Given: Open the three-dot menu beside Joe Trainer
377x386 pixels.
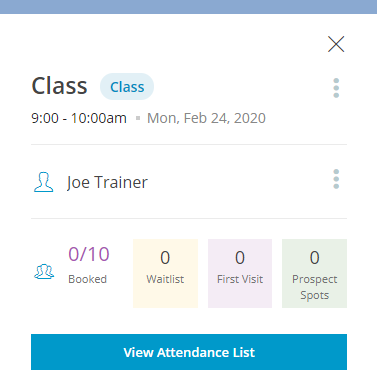Looking at the screenshot, I should [x=336, y=179].
